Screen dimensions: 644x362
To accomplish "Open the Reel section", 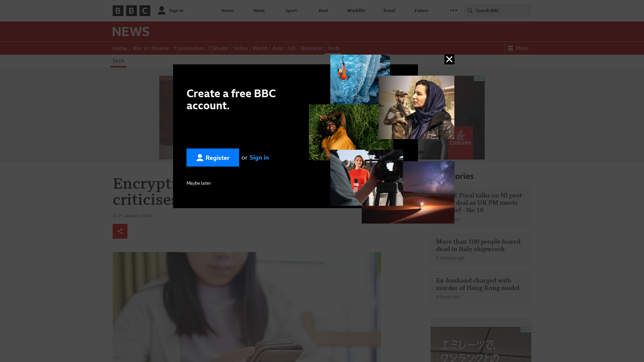I will 323,11.
